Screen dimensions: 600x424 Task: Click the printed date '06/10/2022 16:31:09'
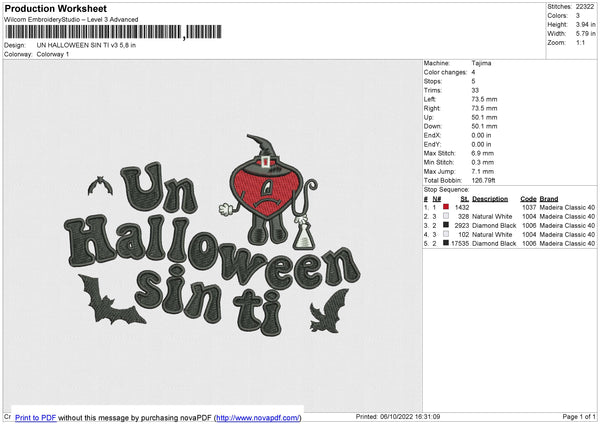(410, 416)
